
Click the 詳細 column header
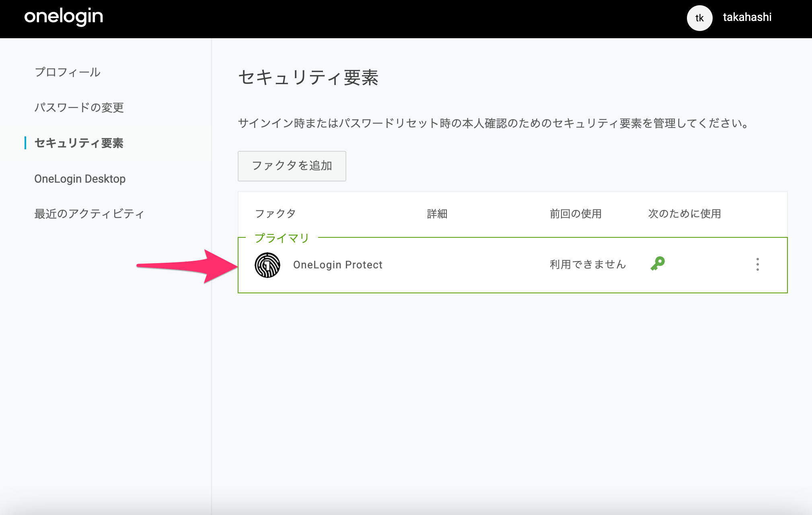437,214
